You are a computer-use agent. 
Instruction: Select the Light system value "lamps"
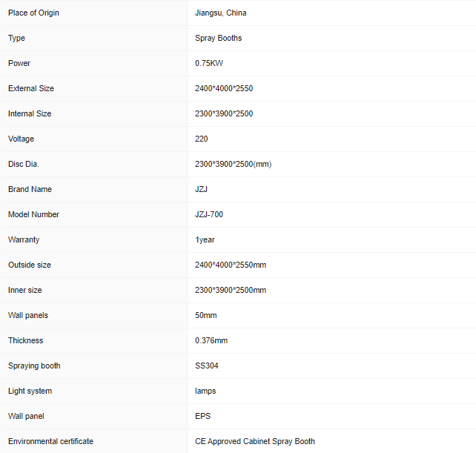(205, 391)
